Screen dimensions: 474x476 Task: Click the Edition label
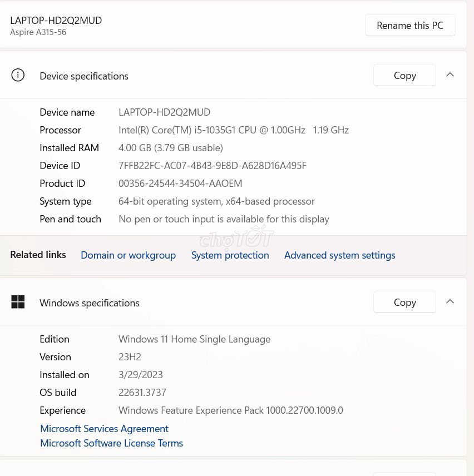point(55,339)
